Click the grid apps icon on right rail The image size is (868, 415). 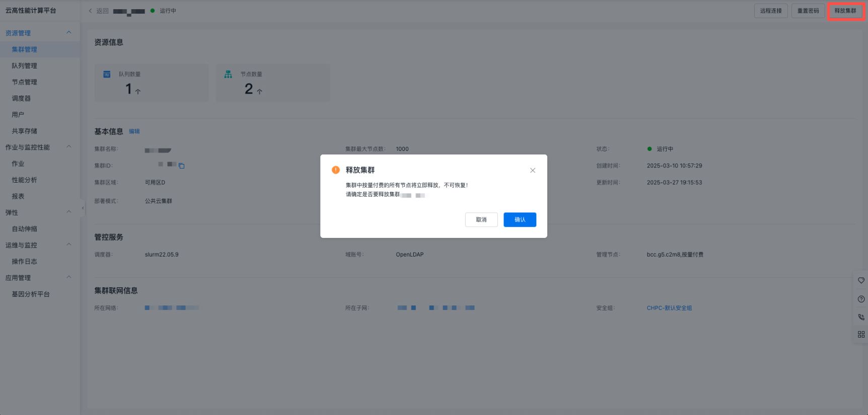[x=861, y=335]
